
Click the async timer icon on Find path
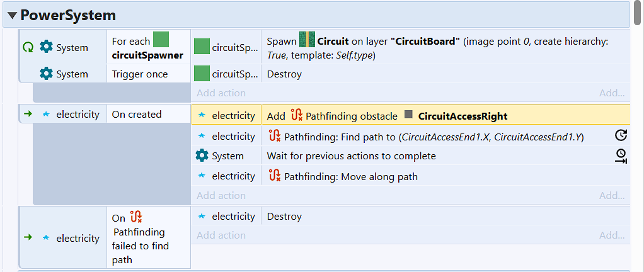(621, 135)
